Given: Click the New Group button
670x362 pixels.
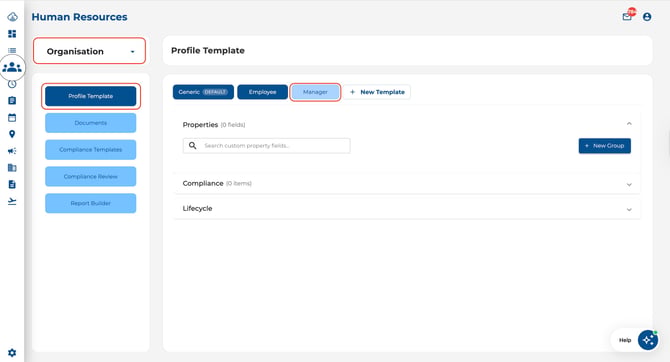Looking at the screenshot, I should (605, 146).
